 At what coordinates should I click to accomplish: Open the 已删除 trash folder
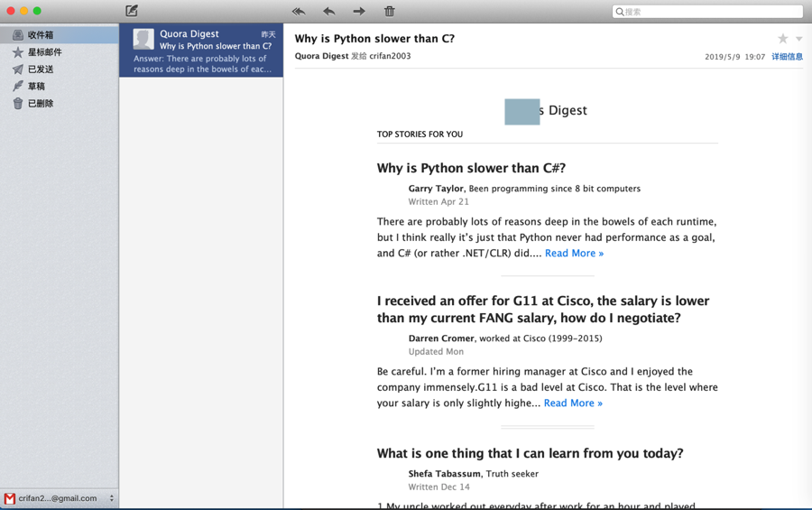(x=59, y=103)
